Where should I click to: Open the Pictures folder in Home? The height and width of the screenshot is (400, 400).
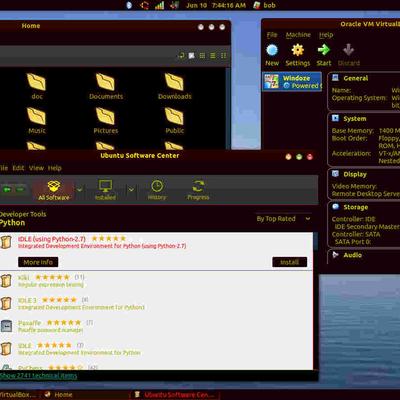coord(106,121)
